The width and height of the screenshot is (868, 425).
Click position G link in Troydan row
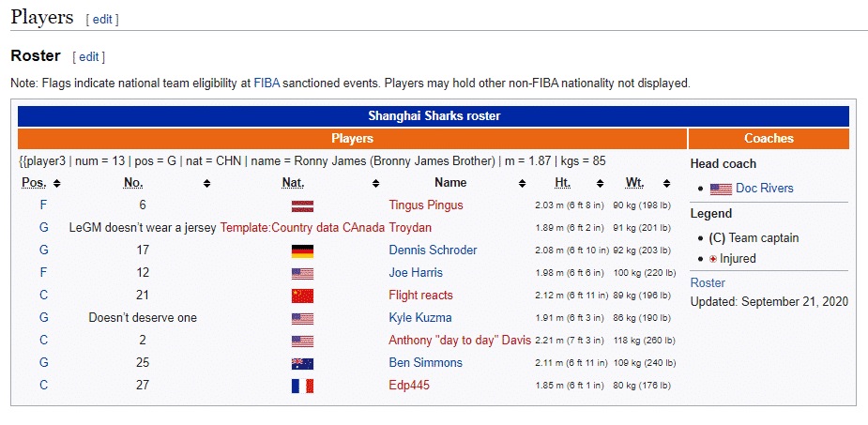(x=44, y=227)
